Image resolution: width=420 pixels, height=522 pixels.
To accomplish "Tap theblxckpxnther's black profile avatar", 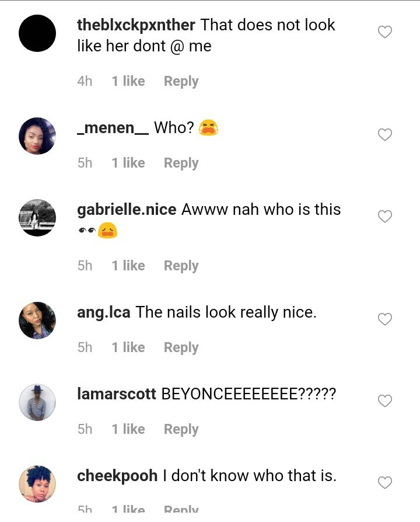I will coord(37,33).
